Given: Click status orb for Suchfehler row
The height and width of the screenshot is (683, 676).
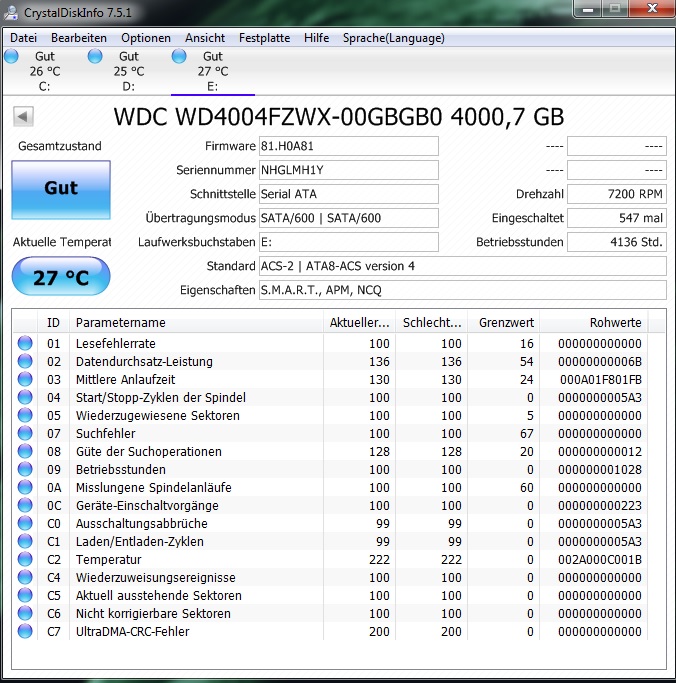Looking at the screenshot, I should 25,433.
